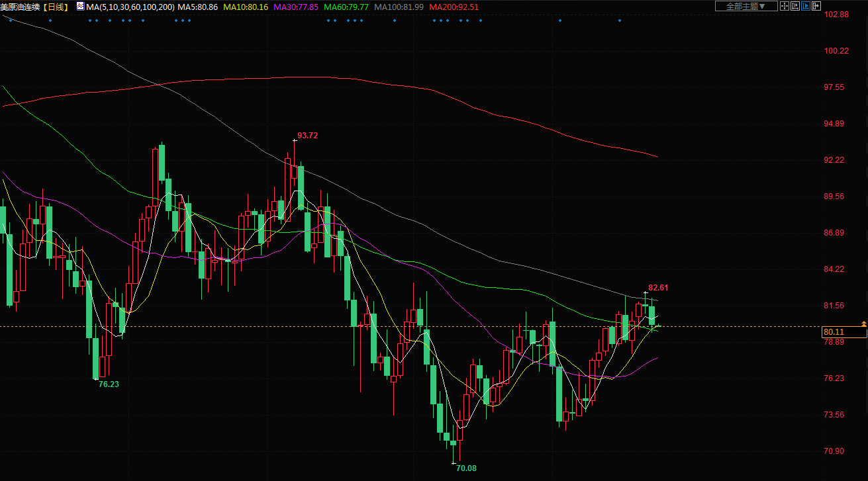Click the 美原油连续 instrument name
Viewport: 868px width, 481px height.
click(x=20, y=7)
